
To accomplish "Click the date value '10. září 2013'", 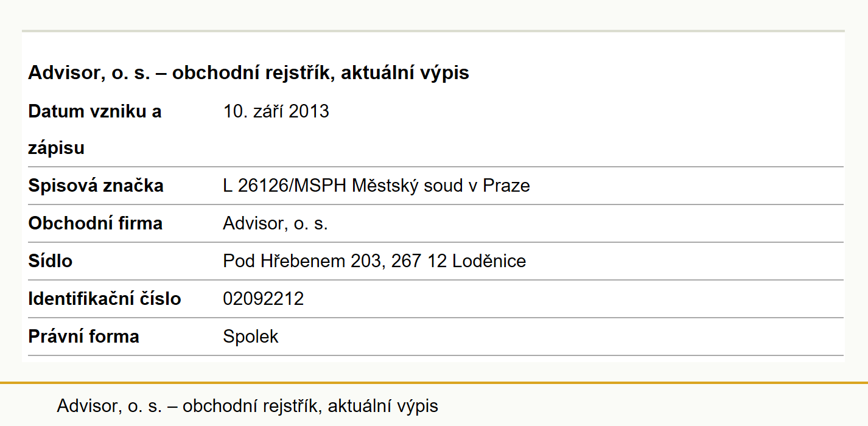I will click(x=276, y=111).
